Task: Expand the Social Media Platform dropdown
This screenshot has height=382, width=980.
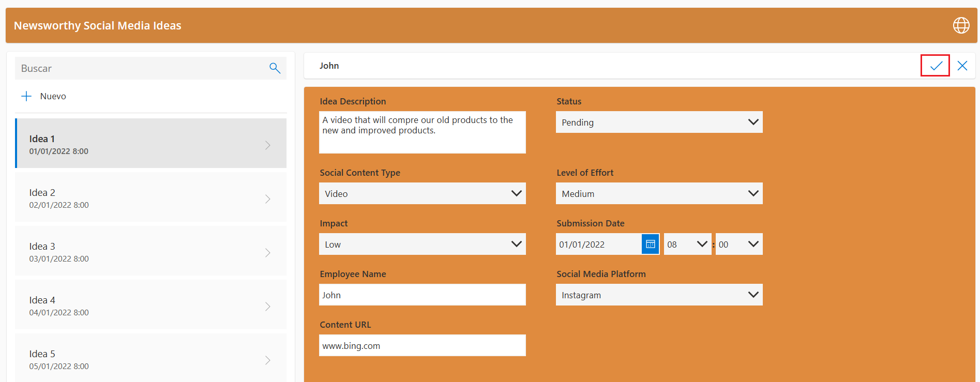Action: point(659,295)
